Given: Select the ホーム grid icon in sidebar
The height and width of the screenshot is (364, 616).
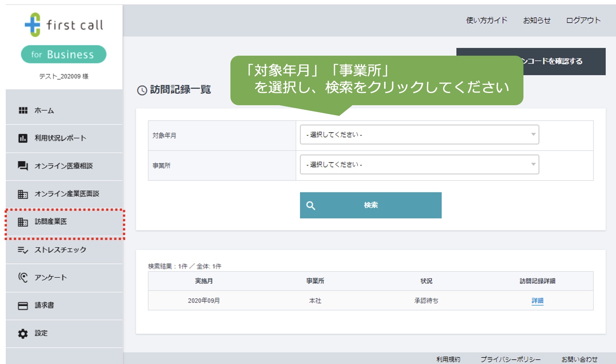Looking at the screenshot, I should [23, 110].
